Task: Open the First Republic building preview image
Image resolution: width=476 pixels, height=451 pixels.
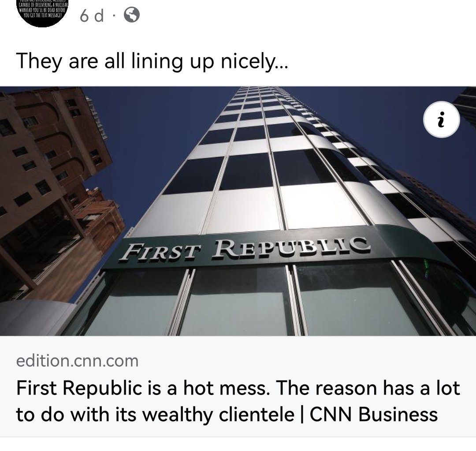Action: (x=238, y=211)
